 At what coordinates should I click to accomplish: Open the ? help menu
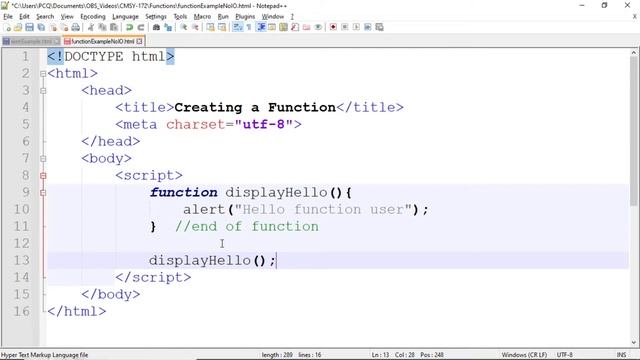pos(292,17)
